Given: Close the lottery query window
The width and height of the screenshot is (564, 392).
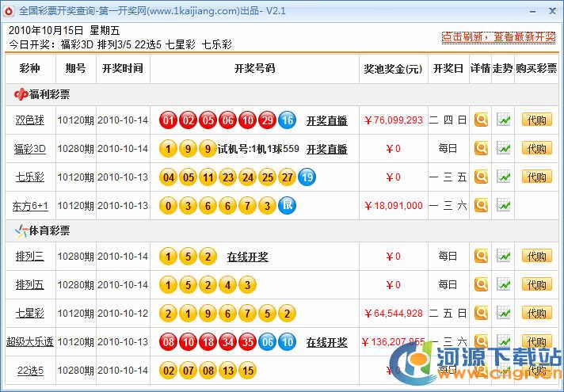Looking at the screenshot, I should click(552, 12).
